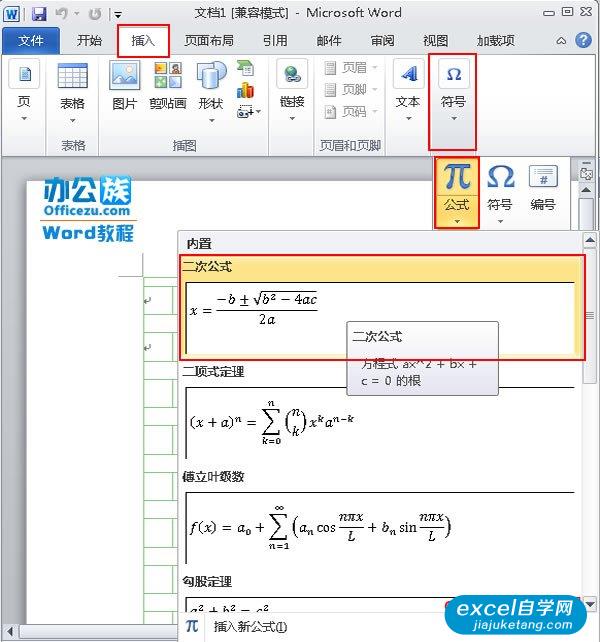600x642 pixels.
Task: Click the 符号 omega symbol button in flyout
Action: coord(500,192)
